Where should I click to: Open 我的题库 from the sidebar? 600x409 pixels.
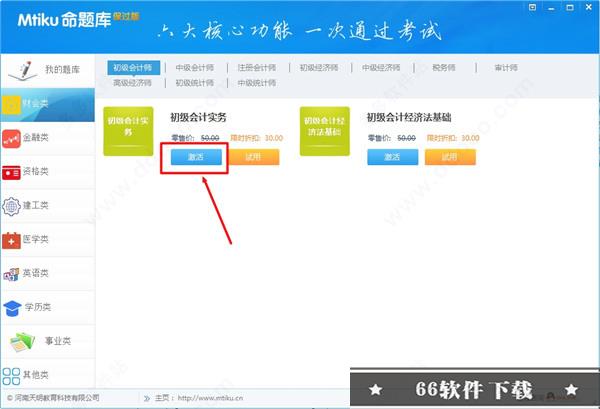(47, 71)
